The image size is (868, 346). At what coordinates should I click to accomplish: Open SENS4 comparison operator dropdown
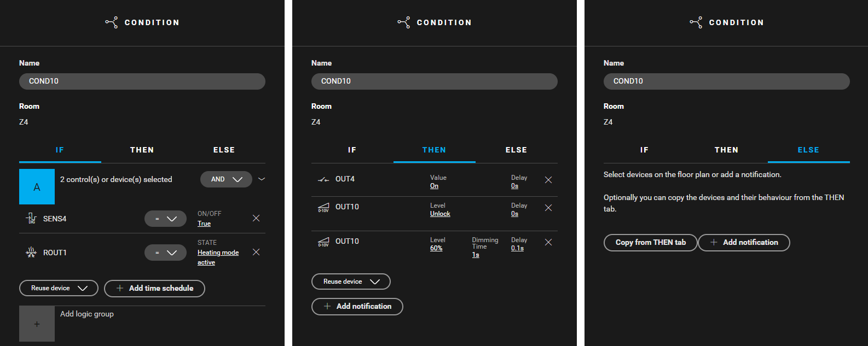(165, 219)
